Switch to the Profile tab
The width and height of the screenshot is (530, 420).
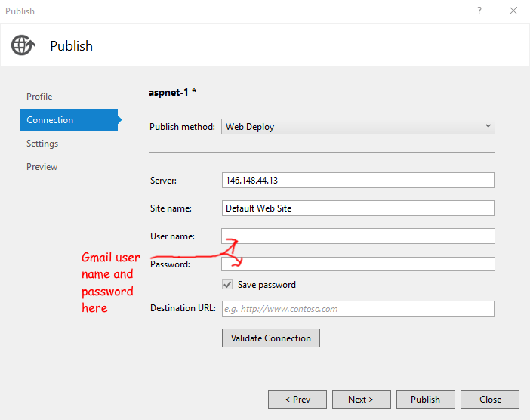(39, 97)
